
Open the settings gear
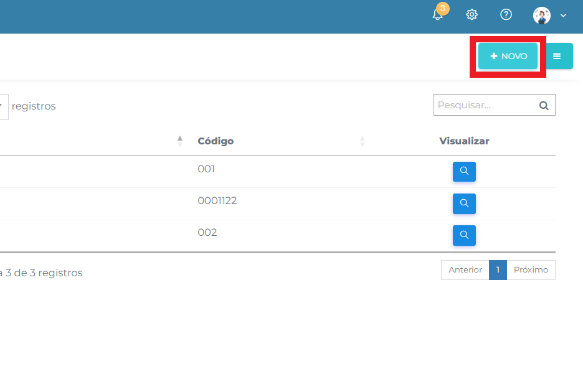click(472, 15)
